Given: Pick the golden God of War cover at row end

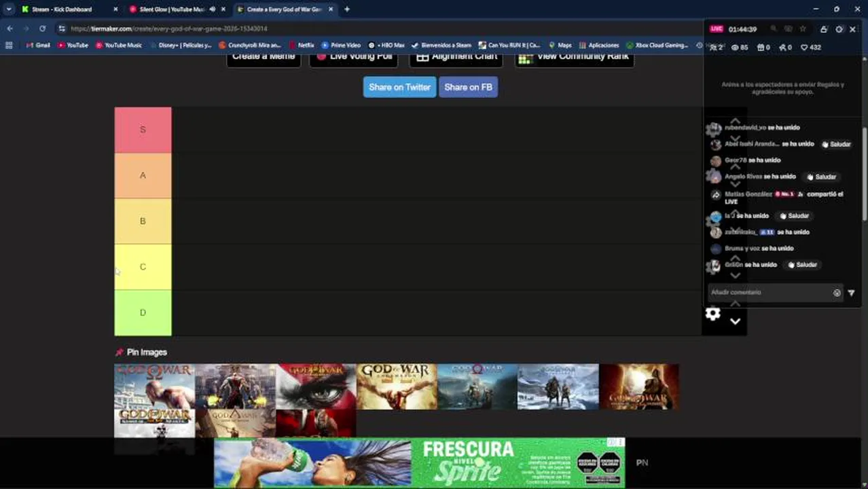Looking at the screenshot, I should pyautogui.click(x=639, y=386).
